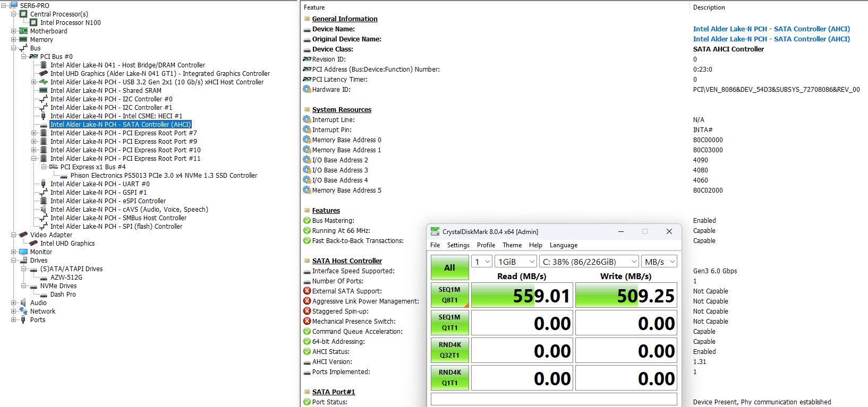
Task: Click the General Information section icon
Action: [x=307, y=19]
